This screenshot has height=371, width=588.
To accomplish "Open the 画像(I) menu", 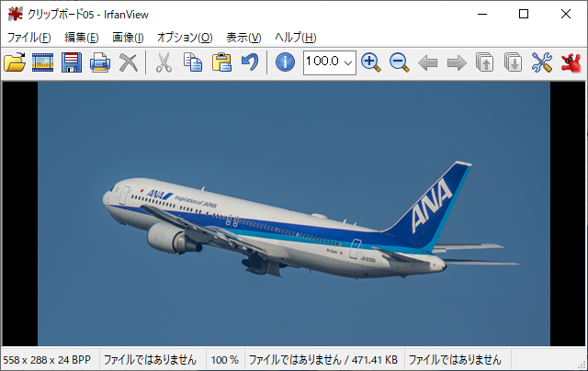I will pyautogui.click(x=128, y=37).
